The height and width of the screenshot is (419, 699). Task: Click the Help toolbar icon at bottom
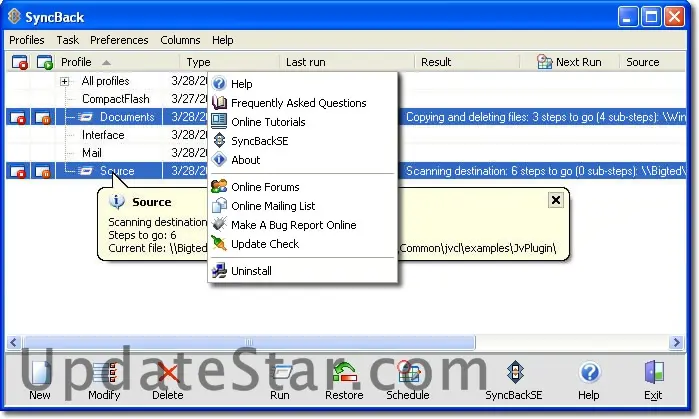coord(589,373)
